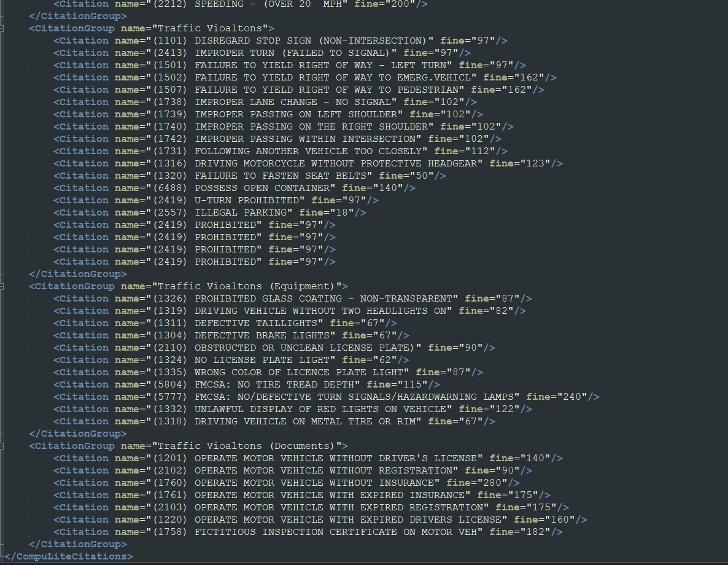Image resolution: width=728 pixels, height=565 pixels.
Task: Click the U-TURN PROHIBITED citation text
Action: tap(249, 200)
